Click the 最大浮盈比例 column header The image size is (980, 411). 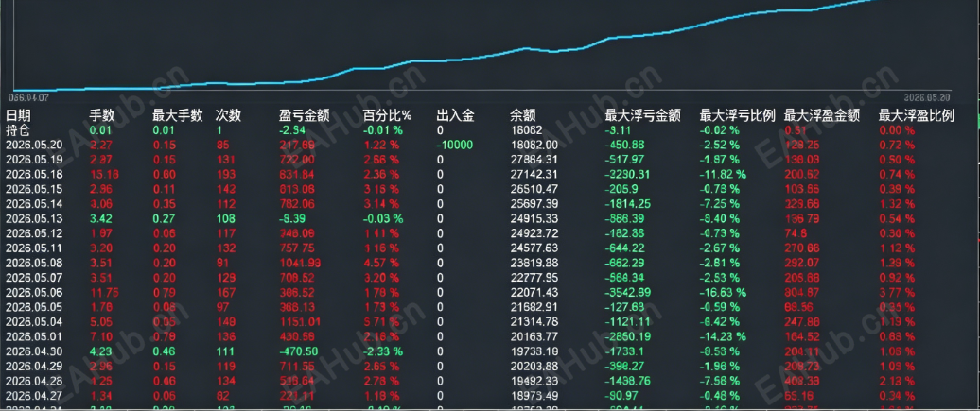[x=917, y=115]
